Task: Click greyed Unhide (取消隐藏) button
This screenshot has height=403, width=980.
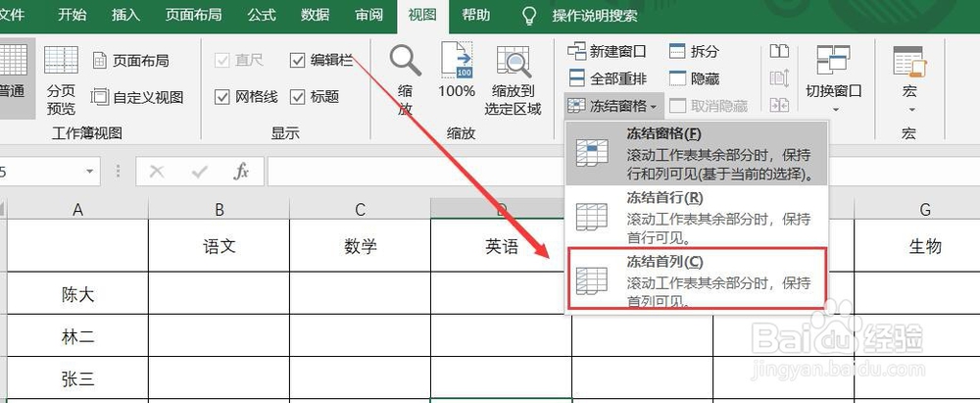Action: (x=709, y=106)
